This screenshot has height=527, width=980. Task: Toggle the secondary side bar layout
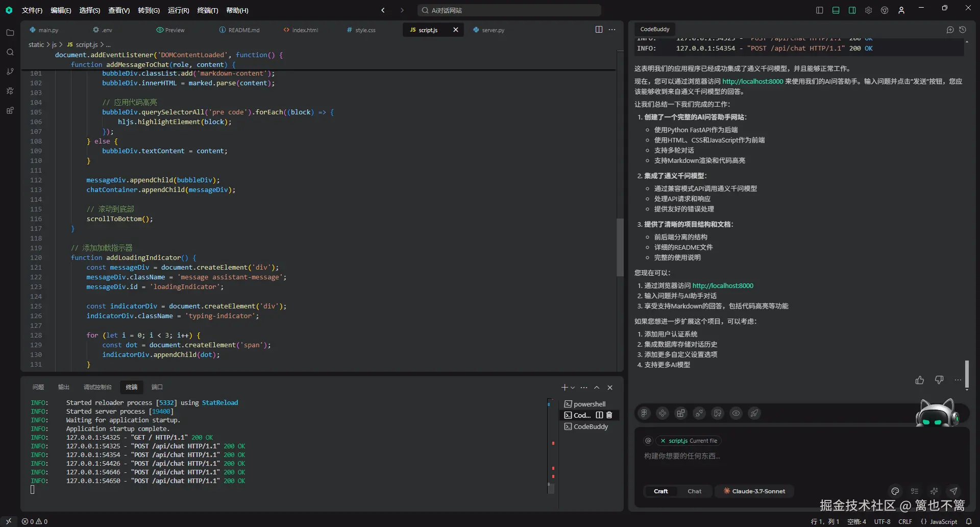click(x=852, y=10)
